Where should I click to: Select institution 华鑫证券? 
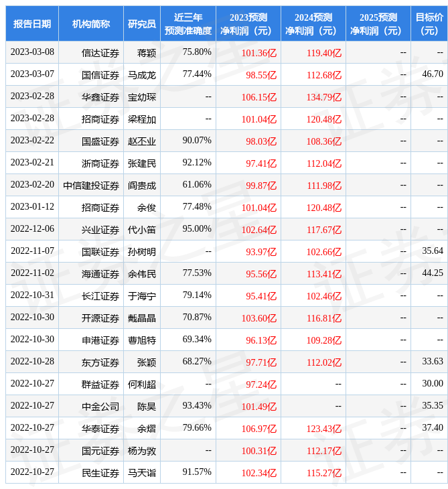coord(100,97)
